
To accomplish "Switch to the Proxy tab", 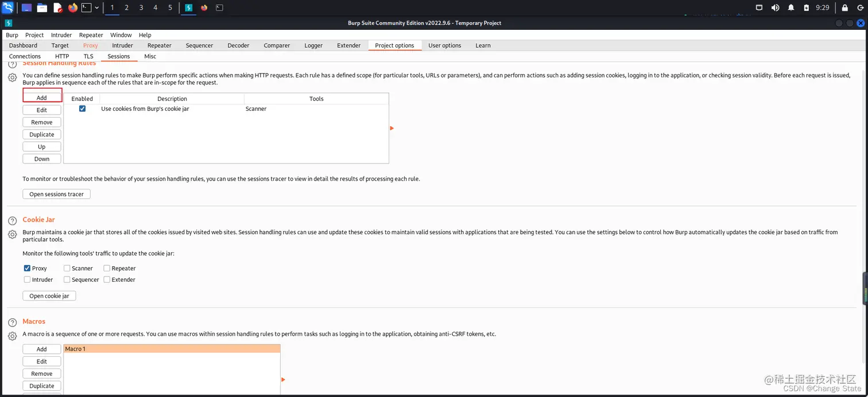I will click(91, 45).
